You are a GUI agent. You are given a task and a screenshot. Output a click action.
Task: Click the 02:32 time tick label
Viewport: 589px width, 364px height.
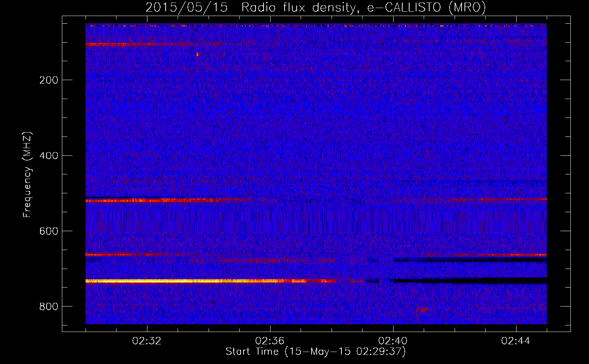coord(147,341)
